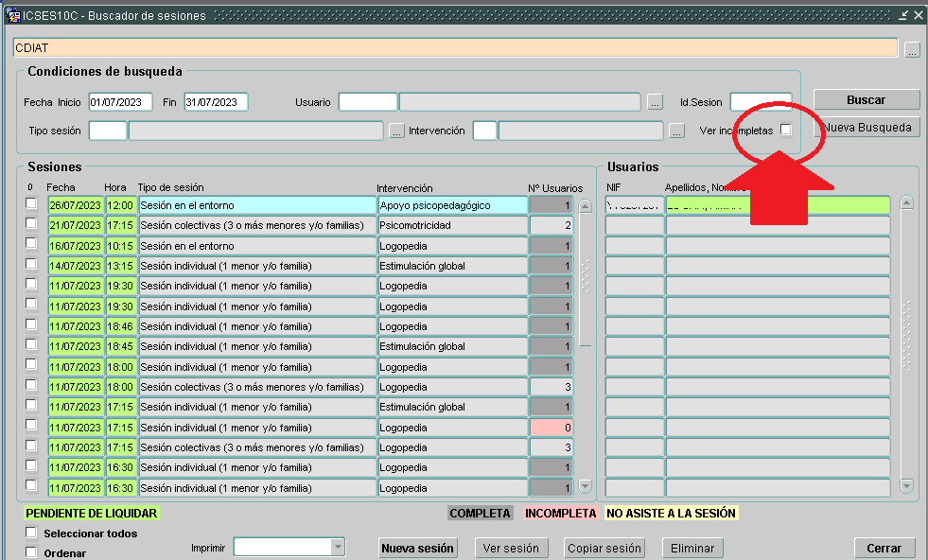Click the Fecha Inicio date field
The height and width of the screenshot is (560, 928).
point(120,102)
